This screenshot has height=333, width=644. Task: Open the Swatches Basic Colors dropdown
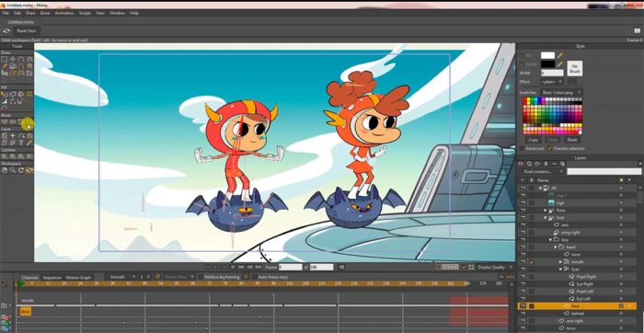(561, 92)
